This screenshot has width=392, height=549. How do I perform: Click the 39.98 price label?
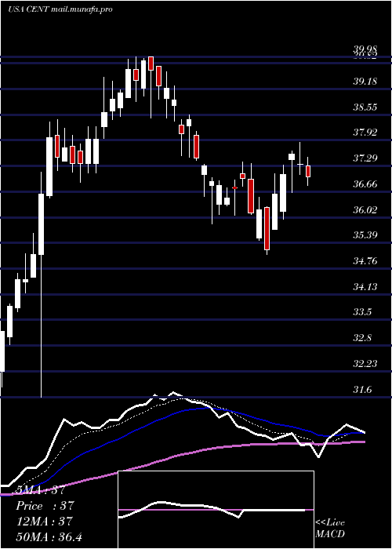(x=365, y=50)
